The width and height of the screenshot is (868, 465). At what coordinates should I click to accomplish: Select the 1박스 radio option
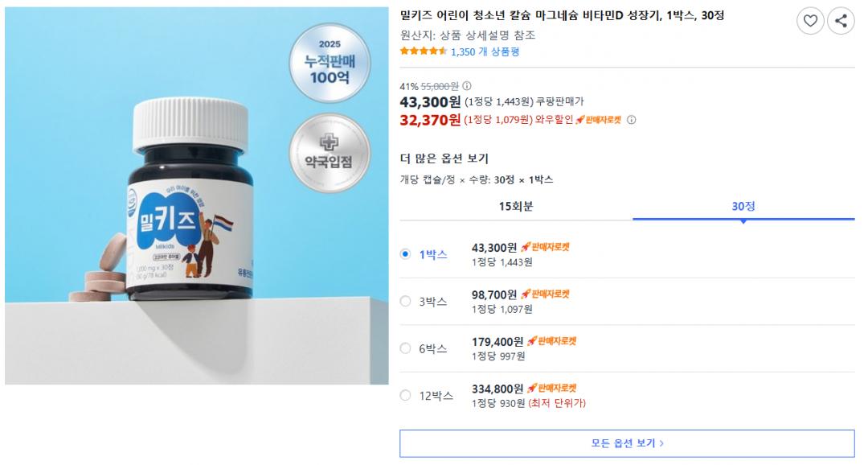(x=406, y=254)
